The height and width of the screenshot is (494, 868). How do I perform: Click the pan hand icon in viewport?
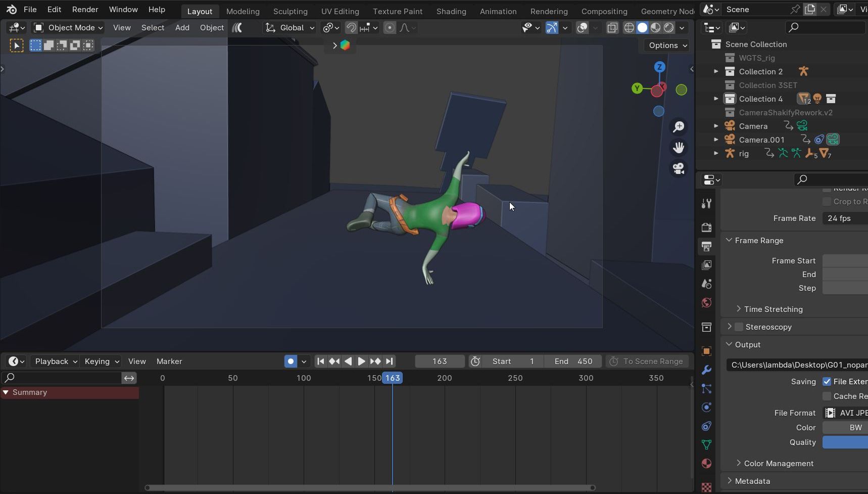pos(679,148)
